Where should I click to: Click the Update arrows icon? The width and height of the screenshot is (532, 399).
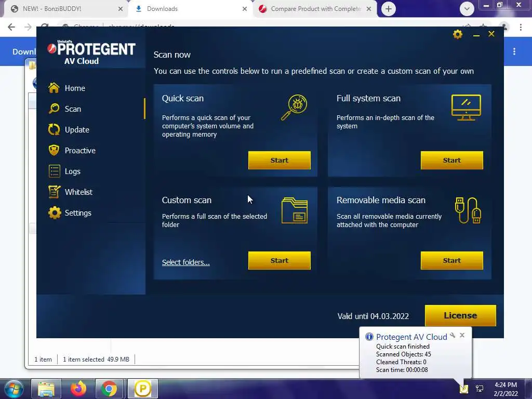[x=54, y=129]
